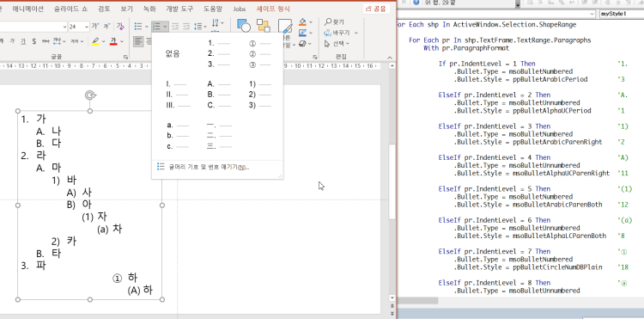The width and height of the screenshot is (644, 319).
Task: Select the circled ① ② ③ numbering style
Action: click(x=260, y=53)
